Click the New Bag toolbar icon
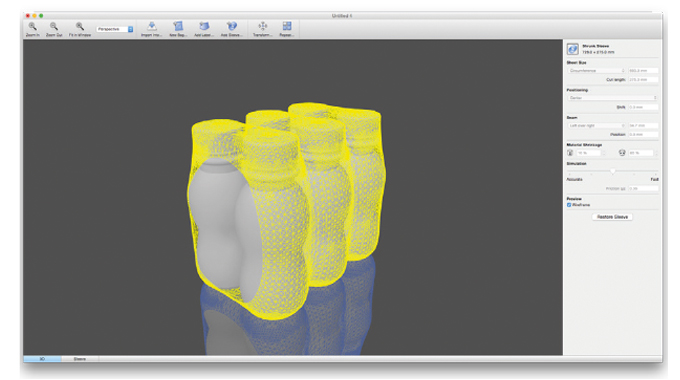 [178, 26]
